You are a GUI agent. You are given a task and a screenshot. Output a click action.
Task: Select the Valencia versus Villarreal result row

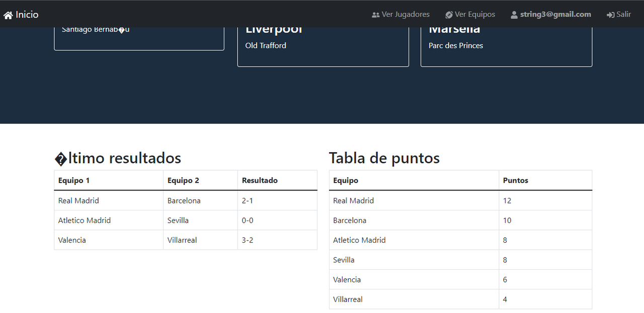[185, 240]
